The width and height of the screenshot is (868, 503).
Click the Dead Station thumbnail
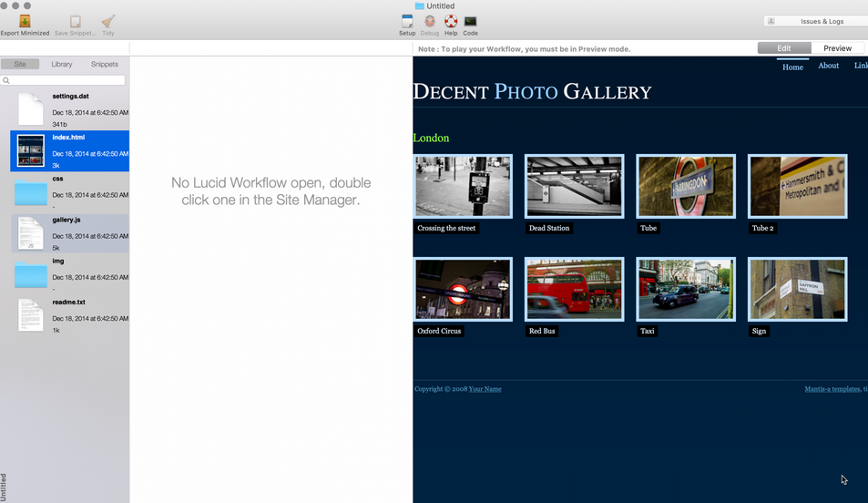coord(574,186)
